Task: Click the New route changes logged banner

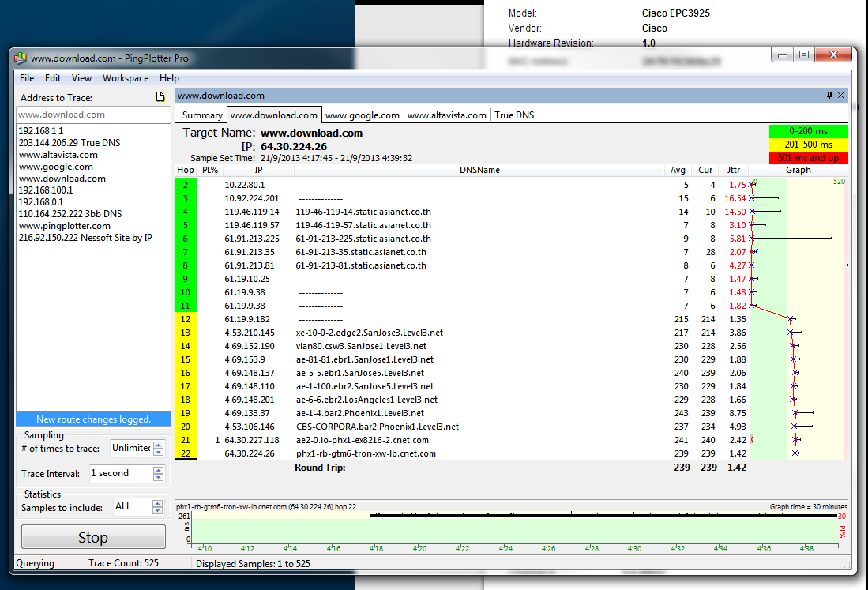Action: click(x=93, y=419)
